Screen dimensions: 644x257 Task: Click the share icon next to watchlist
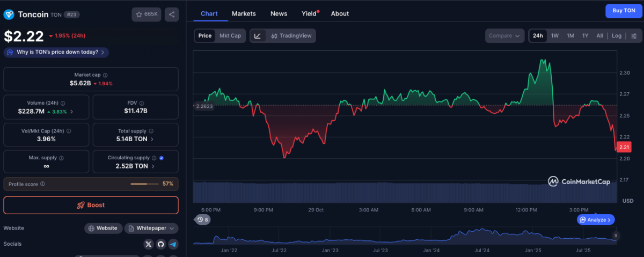(172, 14)
